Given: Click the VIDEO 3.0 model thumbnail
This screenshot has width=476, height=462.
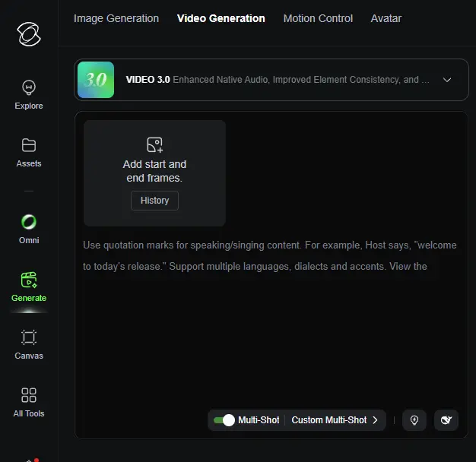Looking at the screenshot, I should (x=96, y=80).
